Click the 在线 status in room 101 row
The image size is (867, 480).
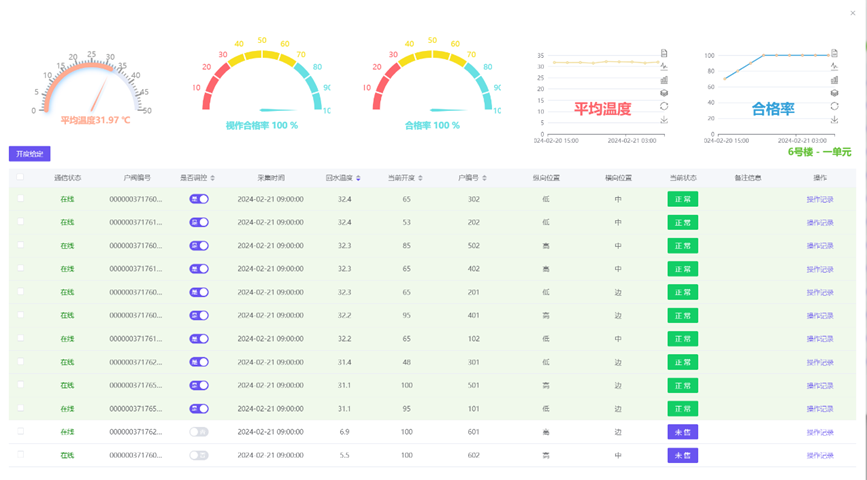67,409
